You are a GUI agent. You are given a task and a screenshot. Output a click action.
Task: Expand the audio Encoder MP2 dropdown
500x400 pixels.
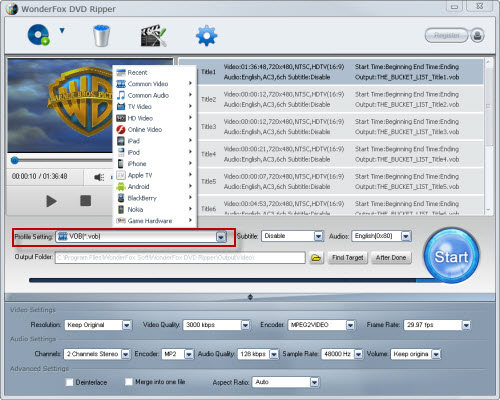(x=189, y=354)
